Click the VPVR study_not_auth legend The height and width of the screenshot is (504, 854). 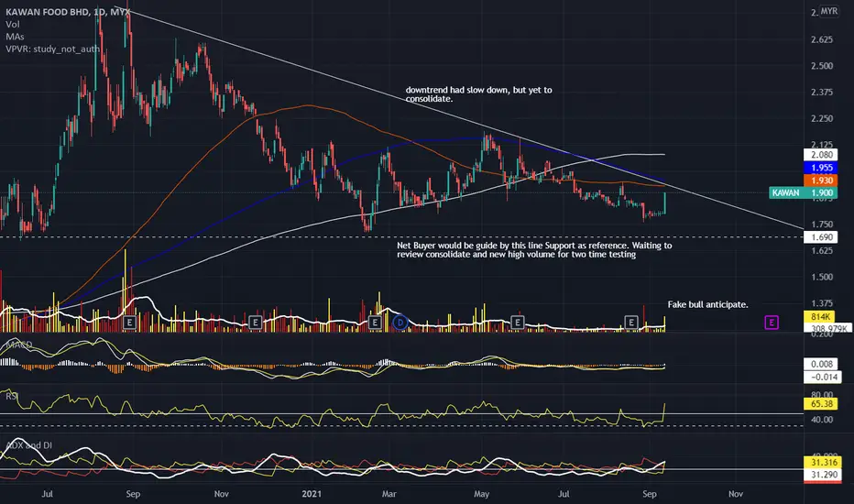[53, 49]
